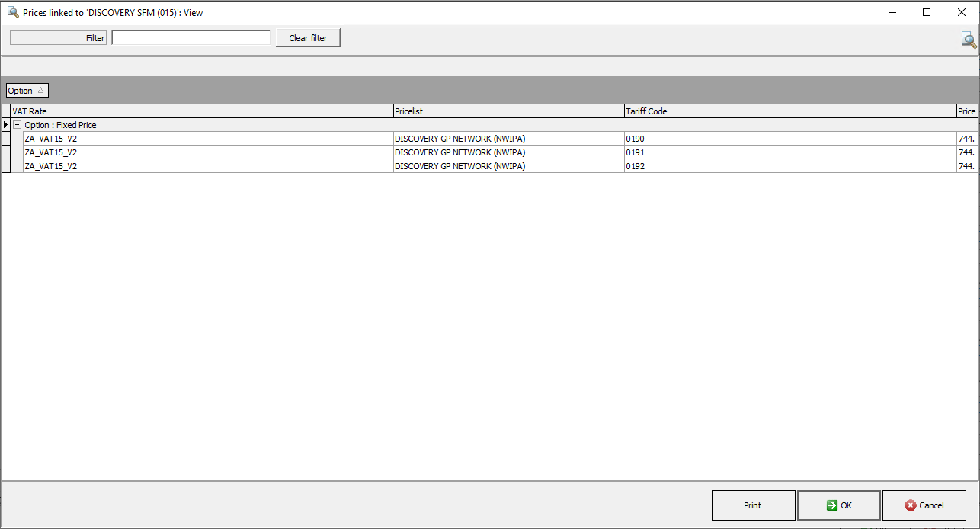Click the Filter label button
The width and height of the screenshot is (980, 529).
tap(58, 38)
